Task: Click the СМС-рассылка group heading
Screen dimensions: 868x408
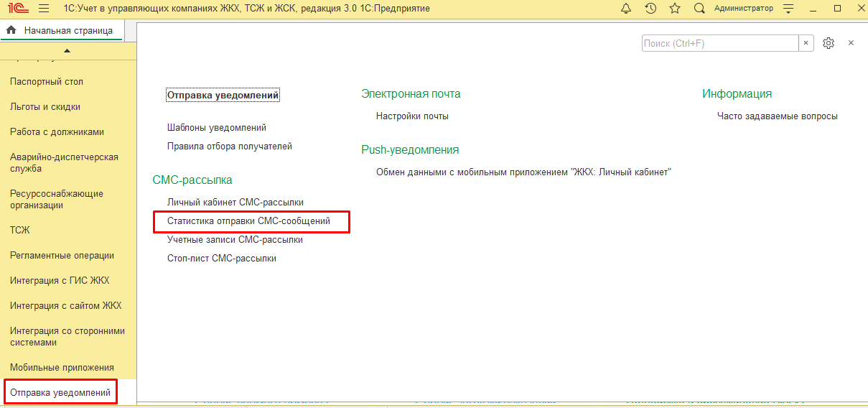Action: 192,180
